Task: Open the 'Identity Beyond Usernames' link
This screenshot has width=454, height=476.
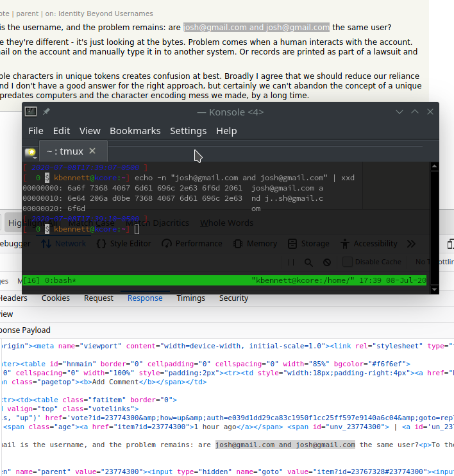Action: tap(106, 13)
